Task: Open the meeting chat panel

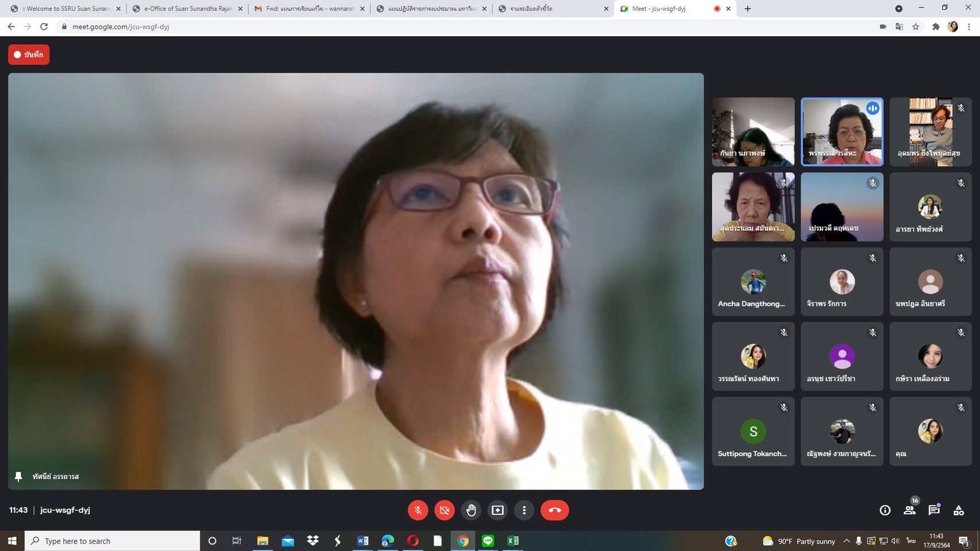Action: pyautogui.click(x=933, y=510)
